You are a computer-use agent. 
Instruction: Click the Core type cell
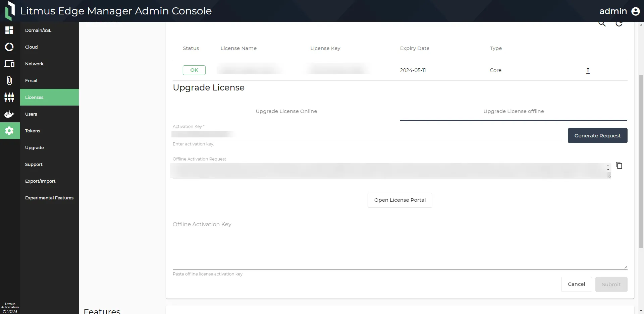coord(495,70)
